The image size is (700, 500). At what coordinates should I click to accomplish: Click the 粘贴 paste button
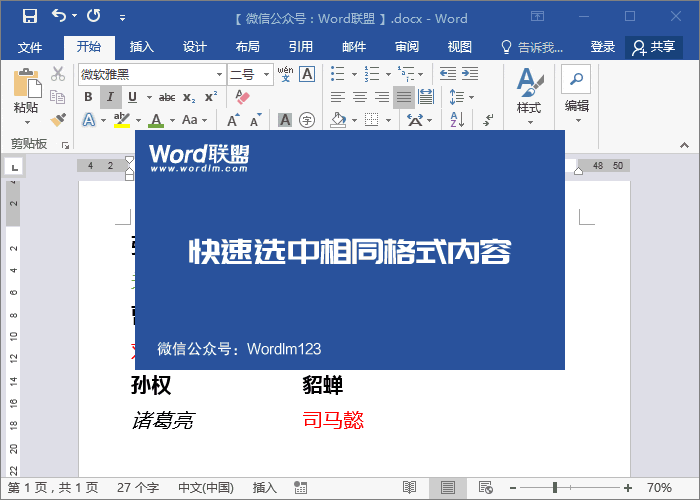click(x=26, y=91)
